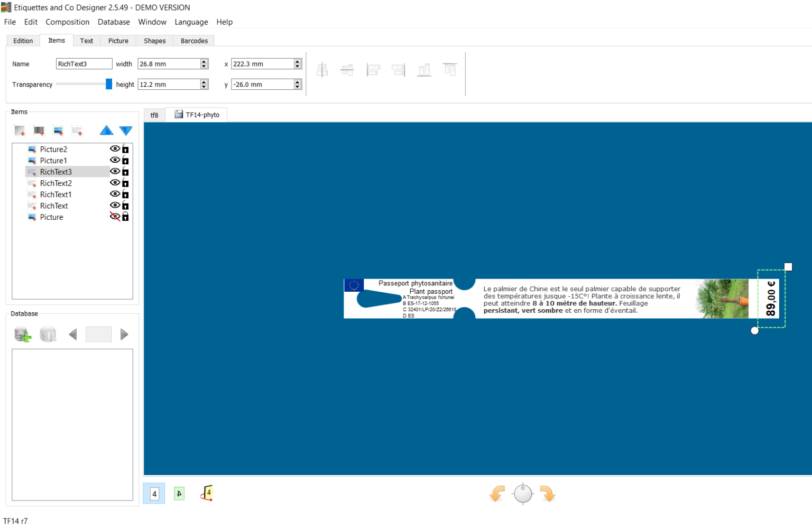This screenshot has height=529, width=812.
Task: Add a new picture item
Action: pos(58,130)
